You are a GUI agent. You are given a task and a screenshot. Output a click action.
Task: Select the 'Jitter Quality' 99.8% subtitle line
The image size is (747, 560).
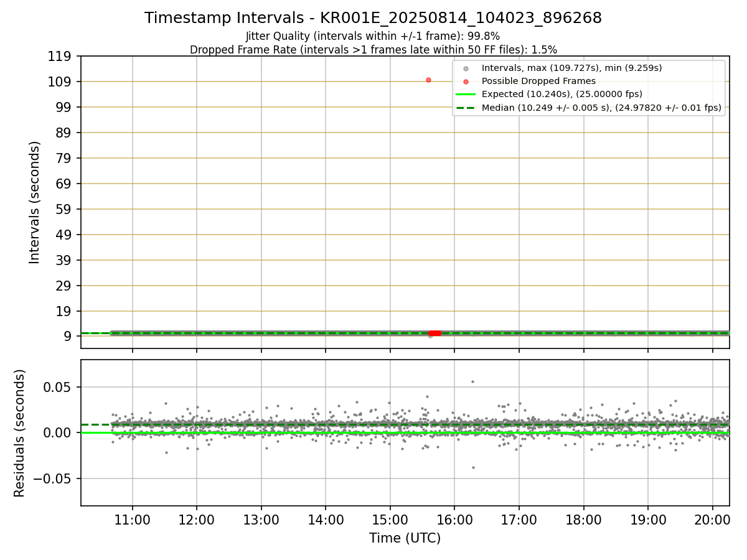pyautogui.click(x=373, y=36)
